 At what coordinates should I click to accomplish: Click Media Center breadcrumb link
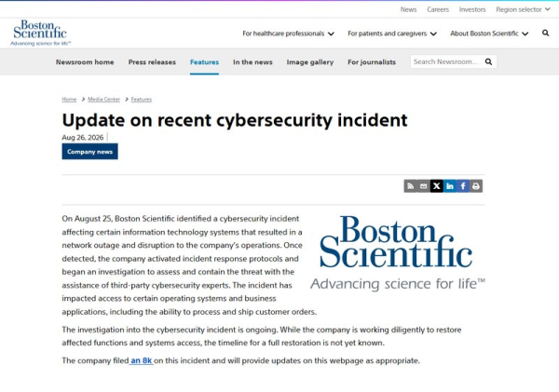pos(103,99)
